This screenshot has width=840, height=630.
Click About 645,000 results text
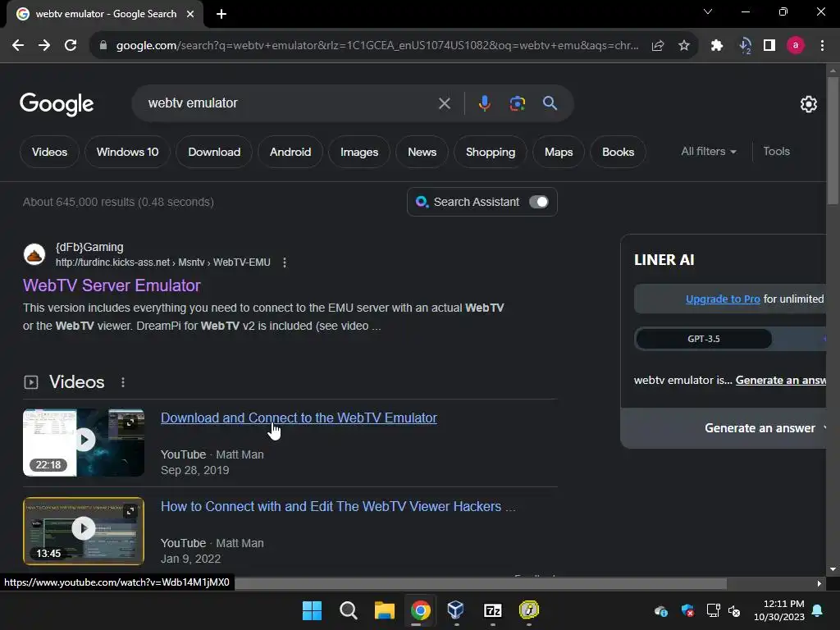118,202
